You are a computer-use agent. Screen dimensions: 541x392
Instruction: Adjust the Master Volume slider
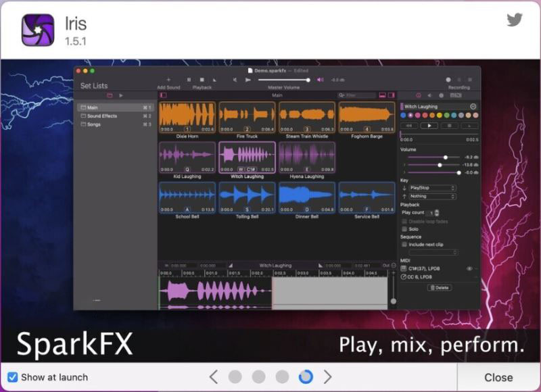[x=283, y=80]
